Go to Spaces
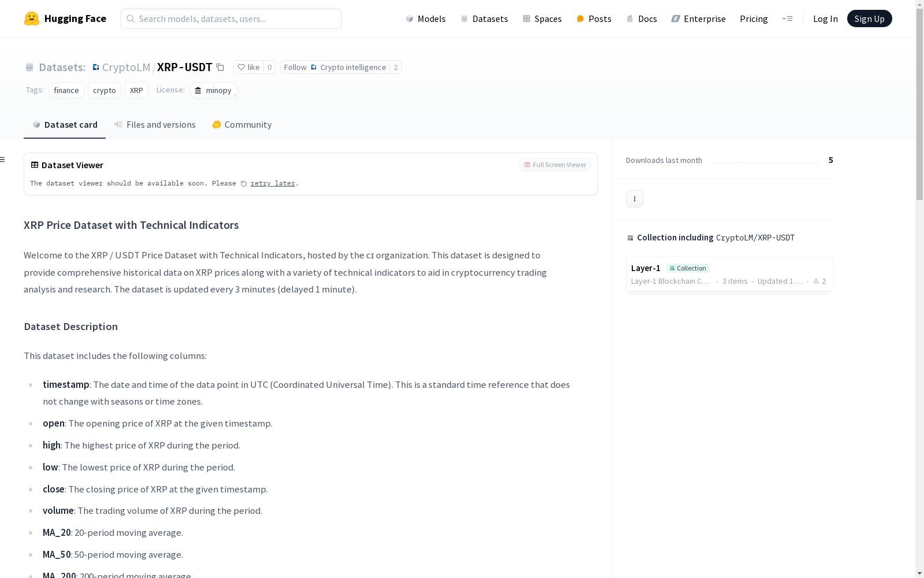This screenshot has width=924, height=578. [x=542, y=18]
